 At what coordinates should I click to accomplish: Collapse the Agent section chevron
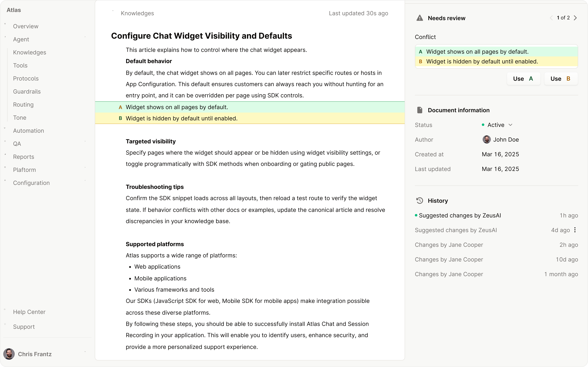[x=85, y=37]
